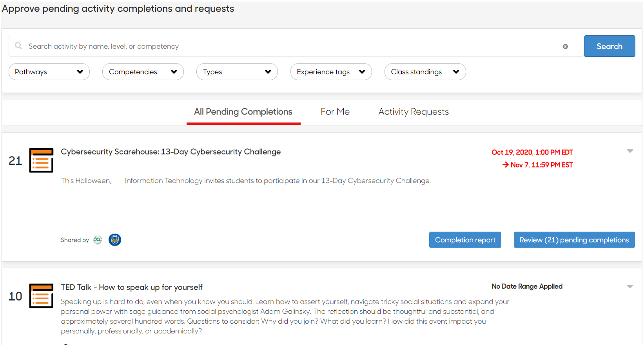Click the TED Talk activity icon
Image resolution: width=644 pixels, height=346 pixels.
[x=41, y=296]
